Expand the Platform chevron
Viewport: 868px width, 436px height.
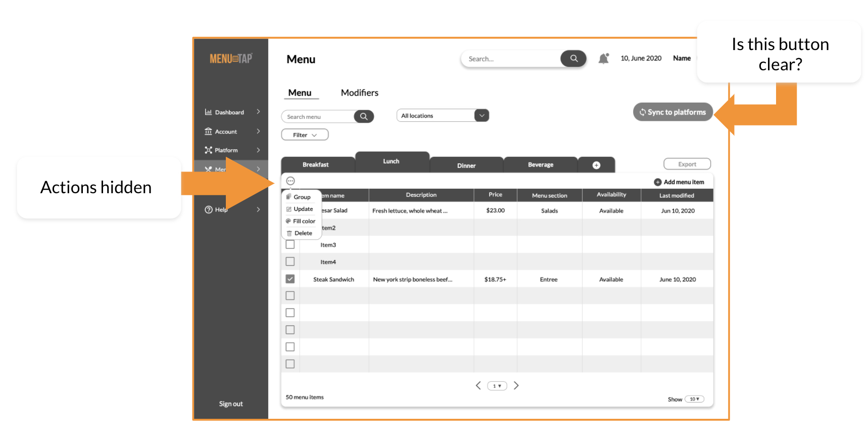click(x=258, y=150)
